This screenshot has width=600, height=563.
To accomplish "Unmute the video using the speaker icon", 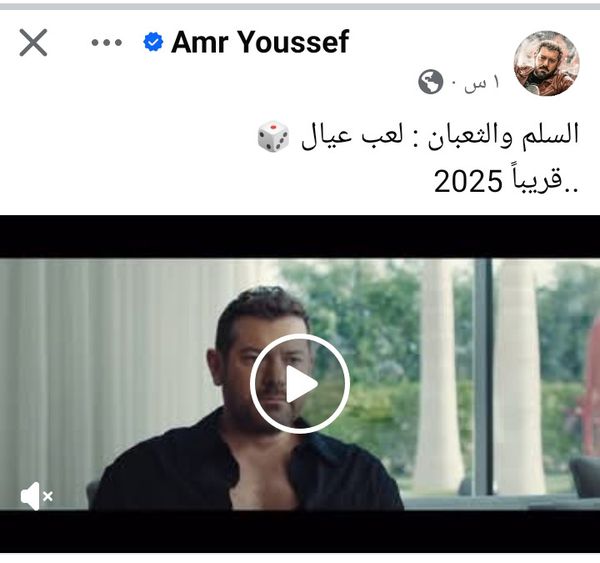I will click(x=36, y=496).
